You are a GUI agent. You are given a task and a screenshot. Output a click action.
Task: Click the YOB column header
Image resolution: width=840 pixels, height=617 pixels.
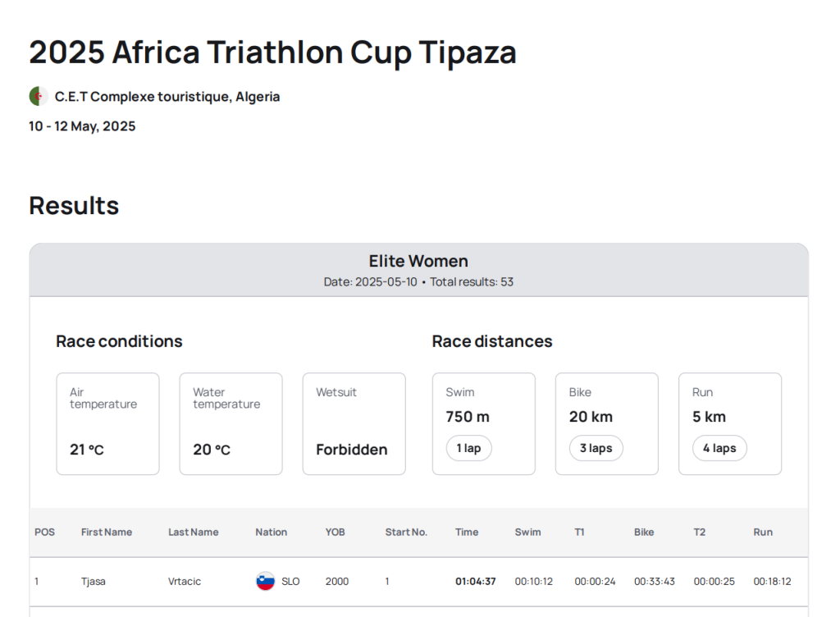[x=336, y=532]
